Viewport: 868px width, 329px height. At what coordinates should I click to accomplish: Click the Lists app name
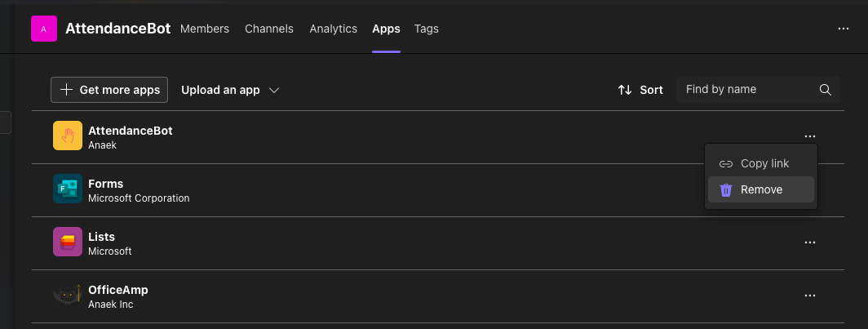(x=101, y=237)
